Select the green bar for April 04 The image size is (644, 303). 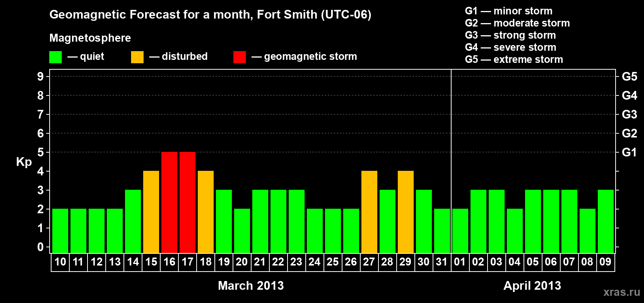(x=515, y=231)
